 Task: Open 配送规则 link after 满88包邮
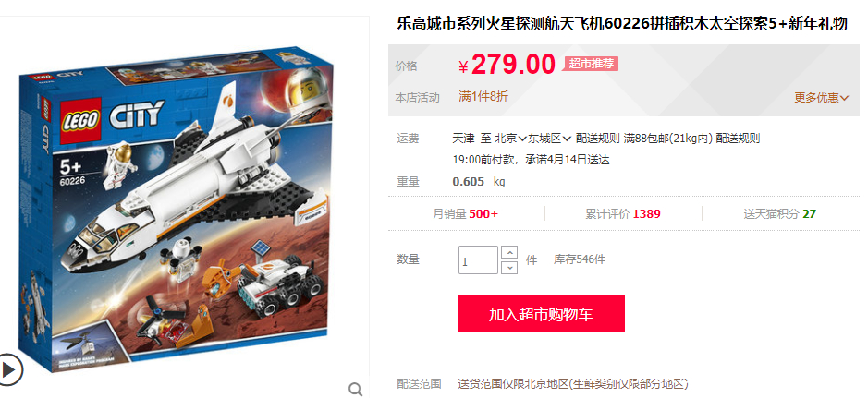[x=738, y=139]
